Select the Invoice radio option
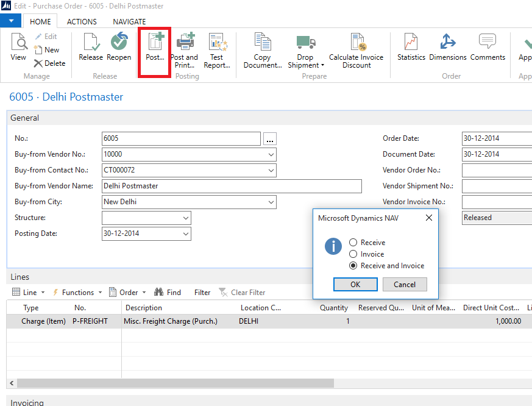Screen dimensions: 532x406 pos(353,254)
